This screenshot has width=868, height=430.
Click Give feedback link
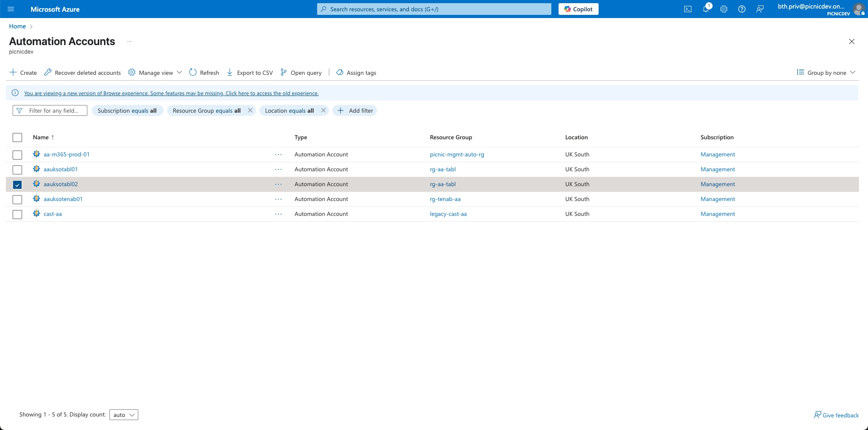[x=836, y=415]
